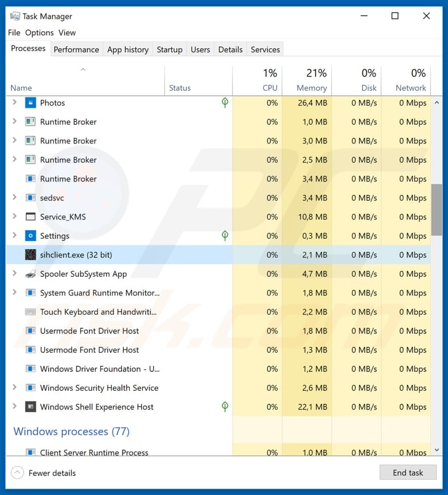Expand the Service_KMS process group

pyautogui.click(x=14, y=216)
